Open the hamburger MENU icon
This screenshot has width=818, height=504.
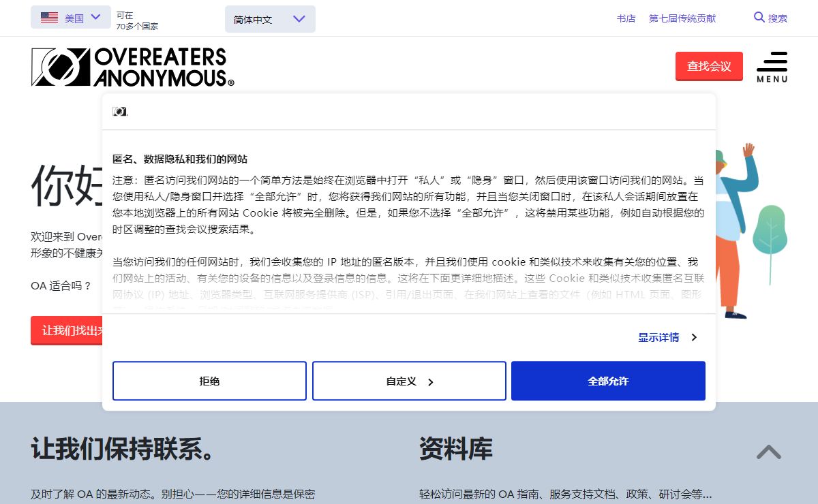click(772, 67)
